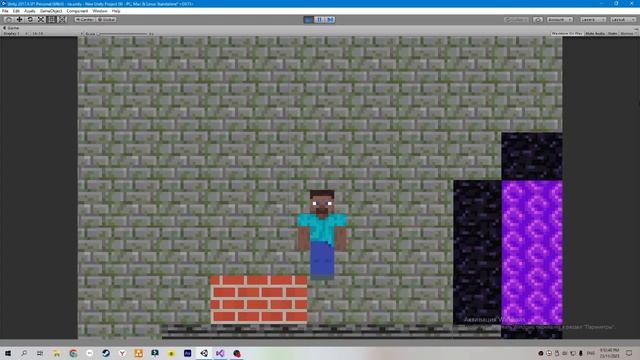The width and height of the screenshot is (640, 360).
Task: Click the Steve character in Game view
Action: click(322, 234)
